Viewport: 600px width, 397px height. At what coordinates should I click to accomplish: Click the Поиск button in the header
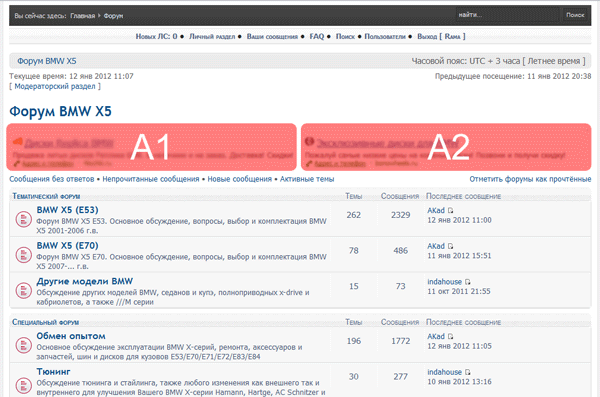coord(575,15)
